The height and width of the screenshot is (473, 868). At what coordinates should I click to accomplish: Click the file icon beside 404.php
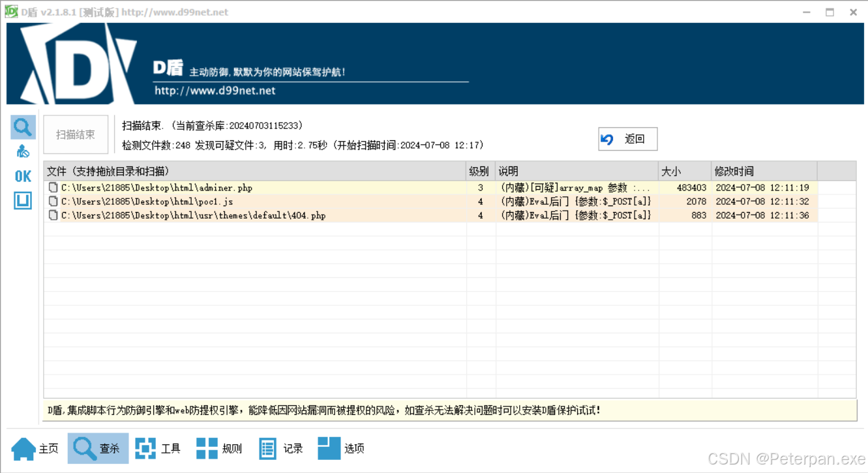click(x=53, y=215)
